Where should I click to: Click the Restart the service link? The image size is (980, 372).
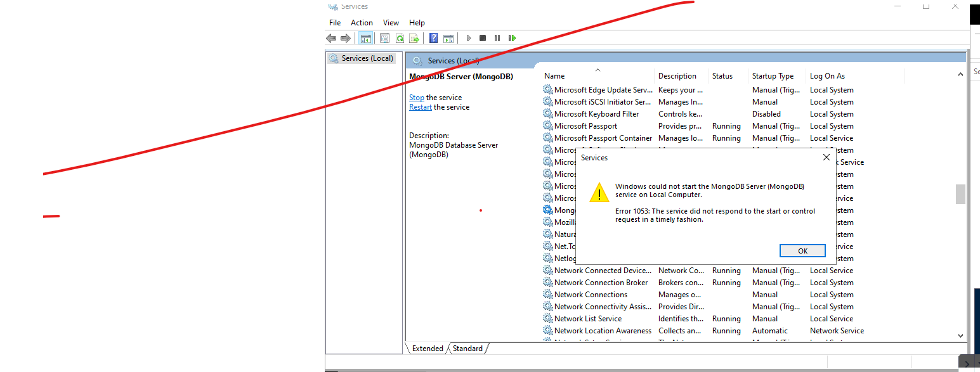pos(420,107)
